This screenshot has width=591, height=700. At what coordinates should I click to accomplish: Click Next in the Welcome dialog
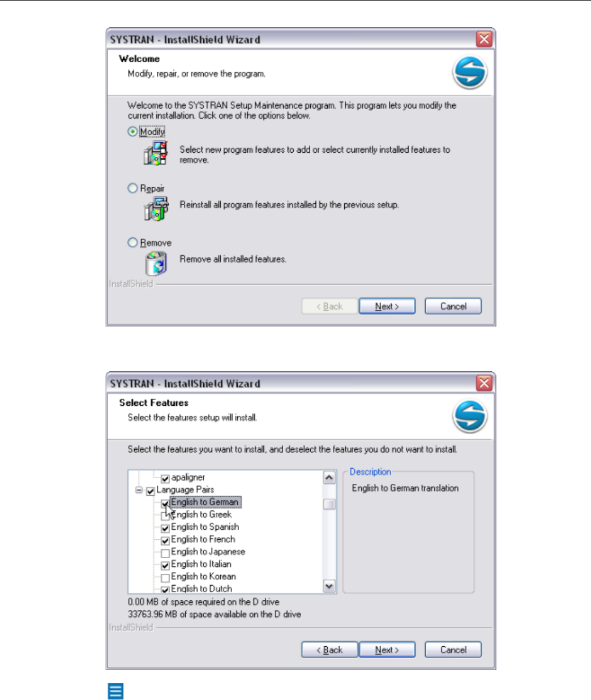387,306
